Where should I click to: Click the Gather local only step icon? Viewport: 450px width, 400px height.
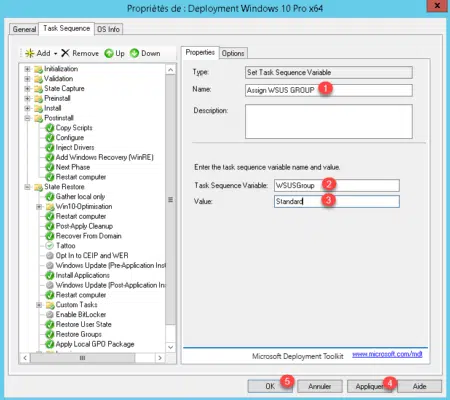[50, 197]
